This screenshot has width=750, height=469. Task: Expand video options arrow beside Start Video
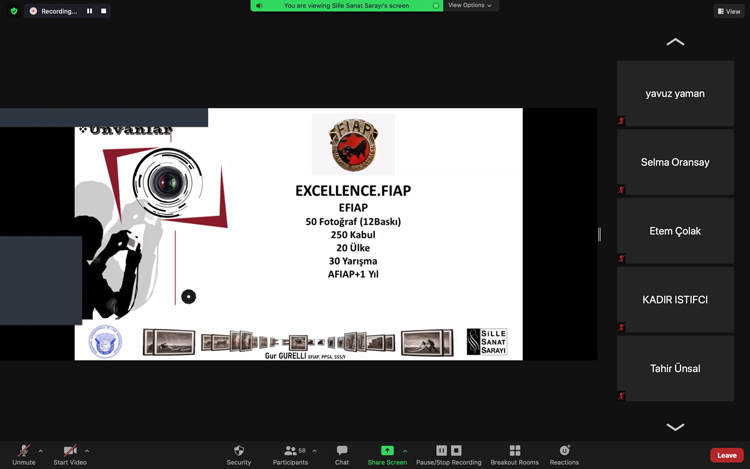click(87, 451)
